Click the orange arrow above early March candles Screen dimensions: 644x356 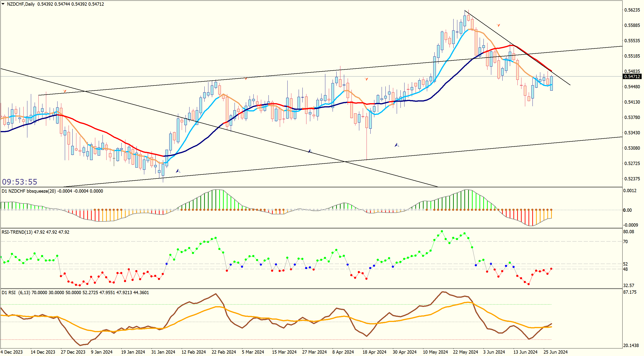point(246,78)
